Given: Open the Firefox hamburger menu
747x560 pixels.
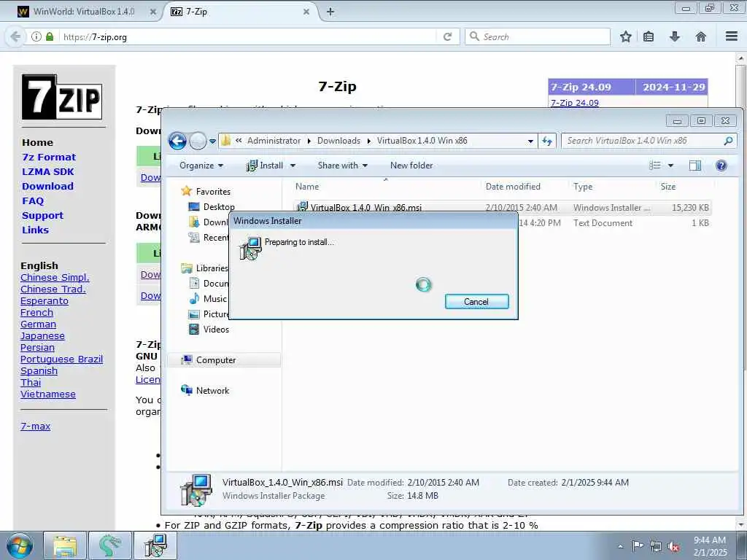Looking at the screenshot, I should [x=732, y=36].
